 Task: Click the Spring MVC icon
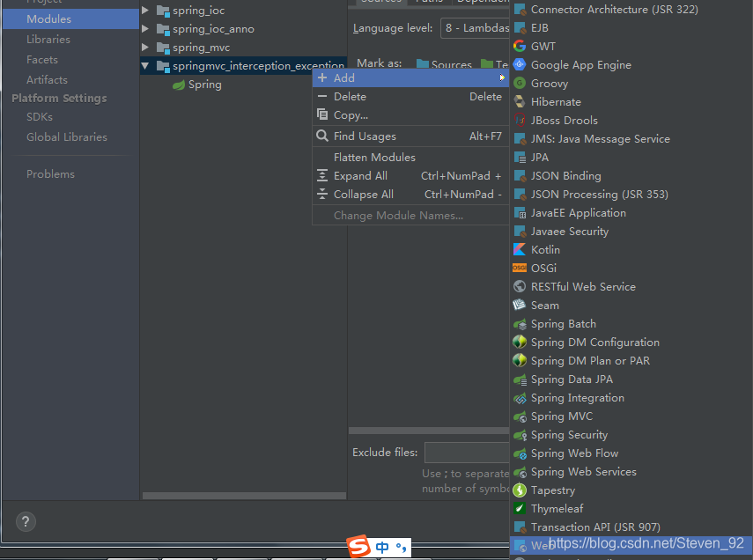[520, 416]
